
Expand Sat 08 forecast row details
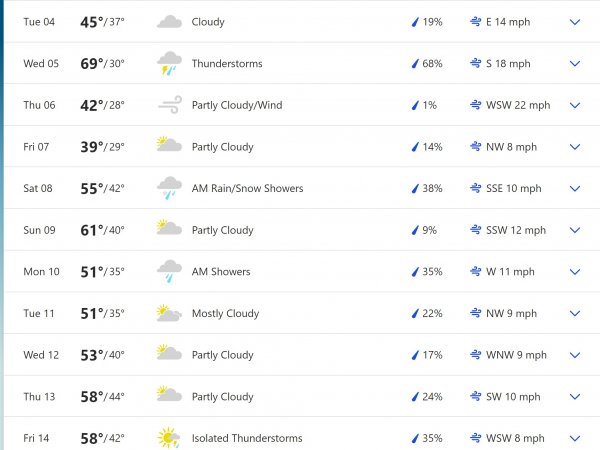575,188
